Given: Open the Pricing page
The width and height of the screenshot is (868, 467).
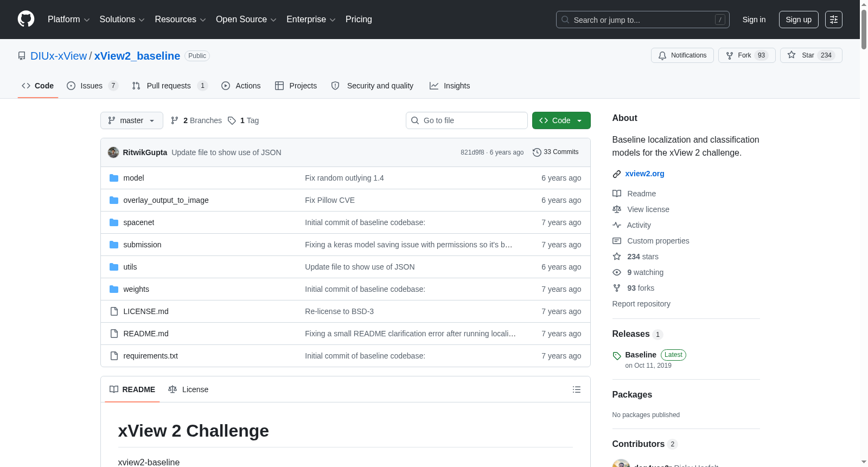Looking at the screenshot, I should coord(359,20).
